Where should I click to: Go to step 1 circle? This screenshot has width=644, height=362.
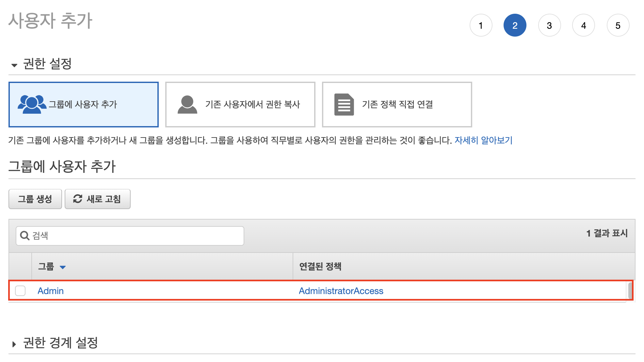click(481, 25)
